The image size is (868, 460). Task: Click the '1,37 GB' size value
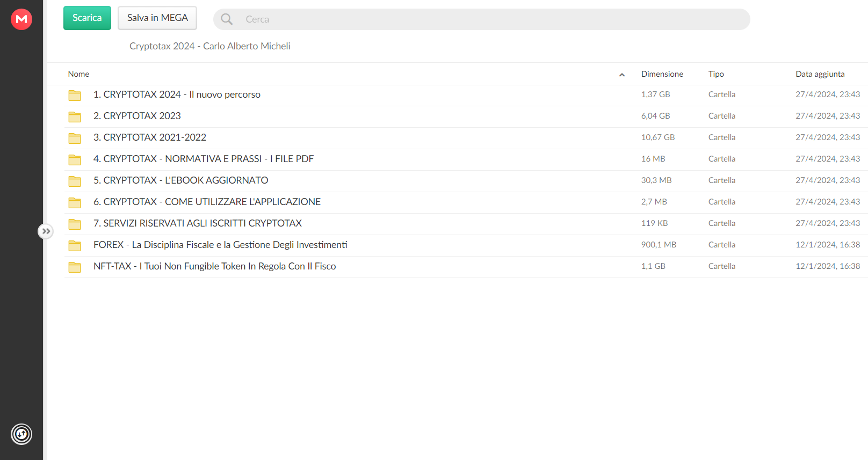click(x=655, y=94)
